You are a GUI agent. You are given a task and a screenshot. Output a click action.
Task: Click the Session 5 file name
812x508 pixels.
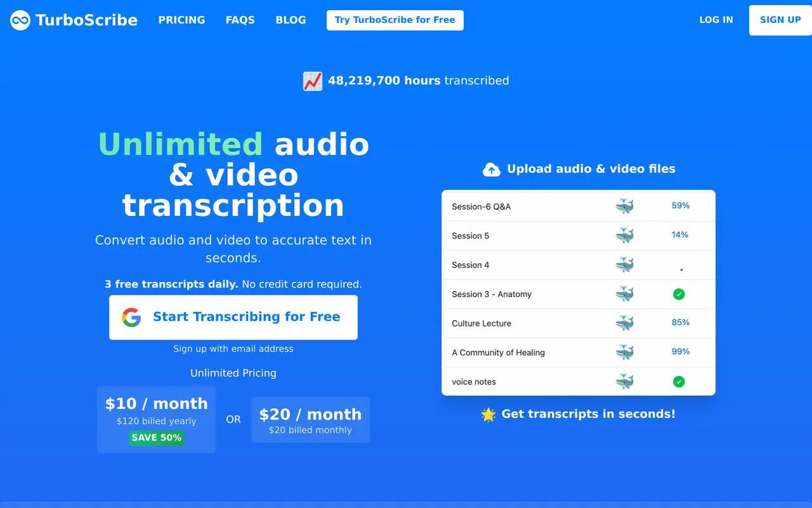(470, 236)
